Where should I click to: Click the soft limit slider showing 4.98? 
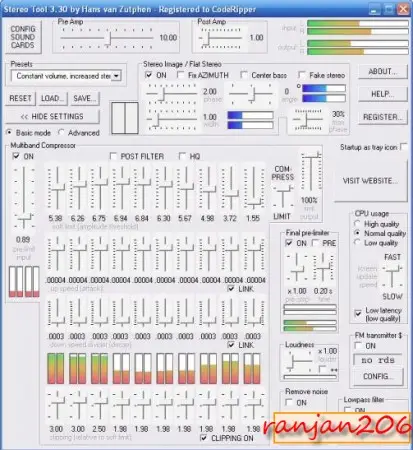(208, 188)
